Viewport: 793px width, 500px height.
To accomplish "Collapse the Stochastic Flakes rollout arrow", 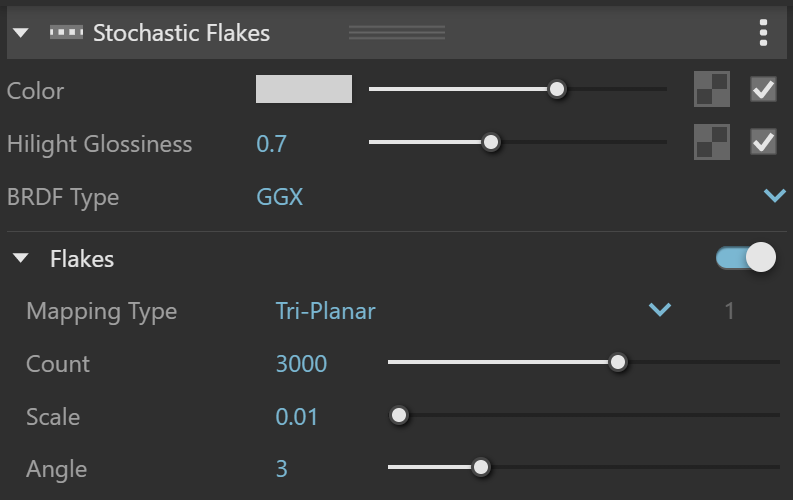I will [x=21, y=33].
